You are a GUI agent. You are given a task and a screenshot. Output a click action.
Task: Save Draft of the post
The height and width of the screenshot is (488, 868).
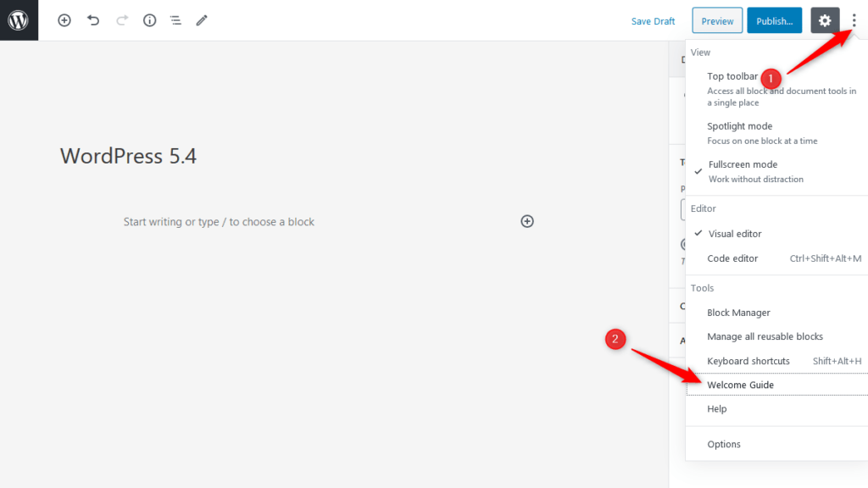653,21
